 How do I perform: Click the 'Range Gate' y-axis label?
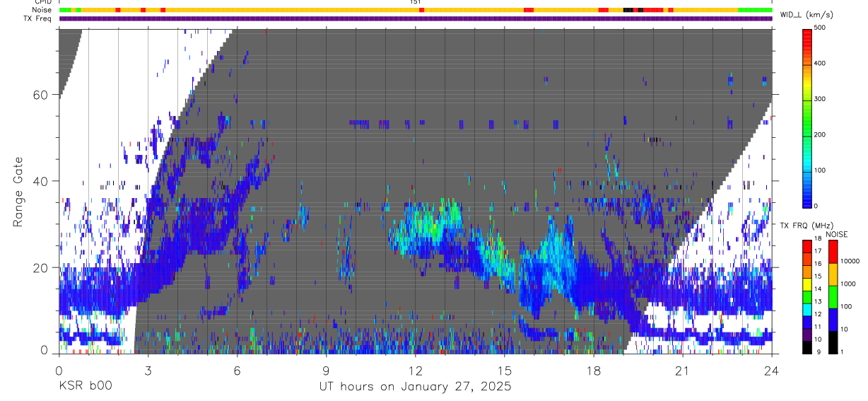pos(18,192)
